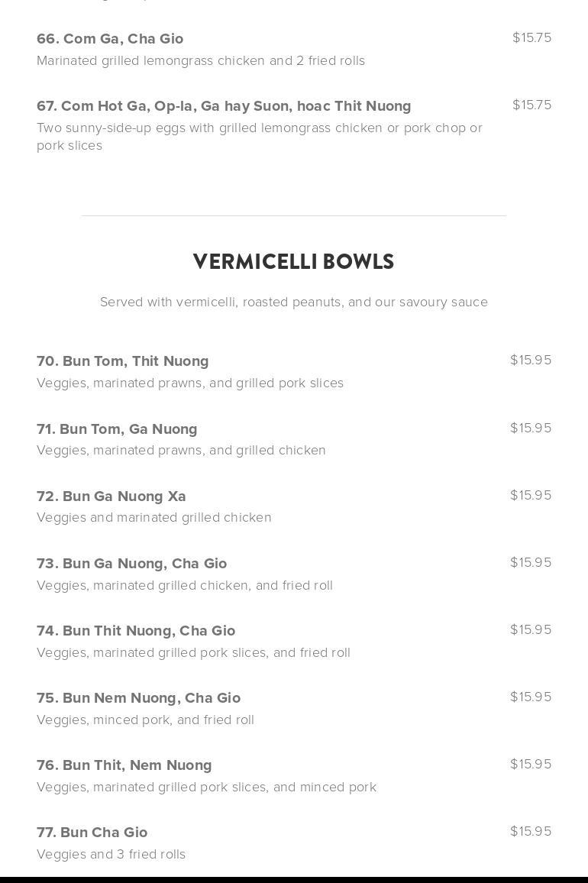This screenshot has height=883, width=588.
Task: Click the vermicelli bowls subtitle about savoury sauce
Action: 293,302
